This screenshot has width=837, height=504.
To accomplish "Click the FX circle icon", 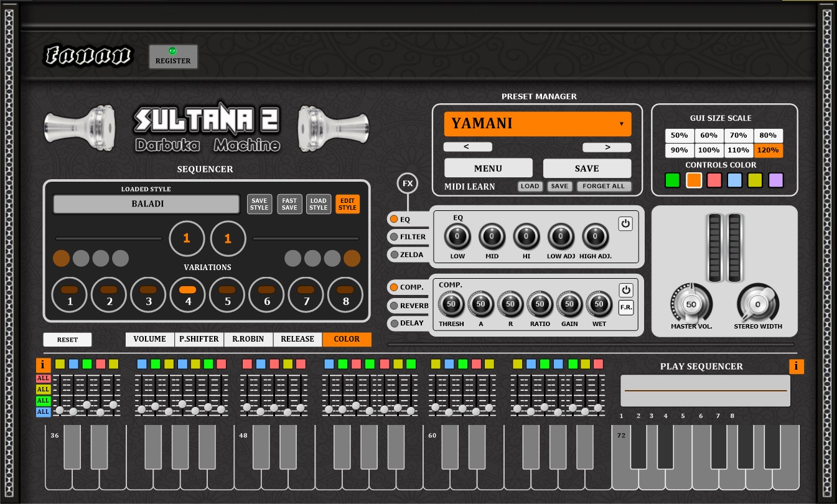I will (x=408, y=184).
